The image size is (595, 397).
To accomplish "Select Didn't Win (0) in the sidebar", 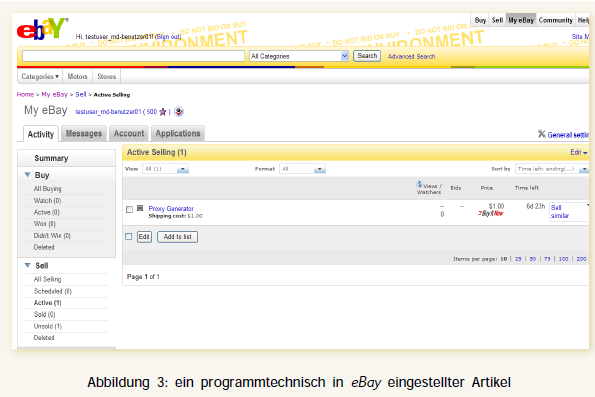I will [52, 236].
